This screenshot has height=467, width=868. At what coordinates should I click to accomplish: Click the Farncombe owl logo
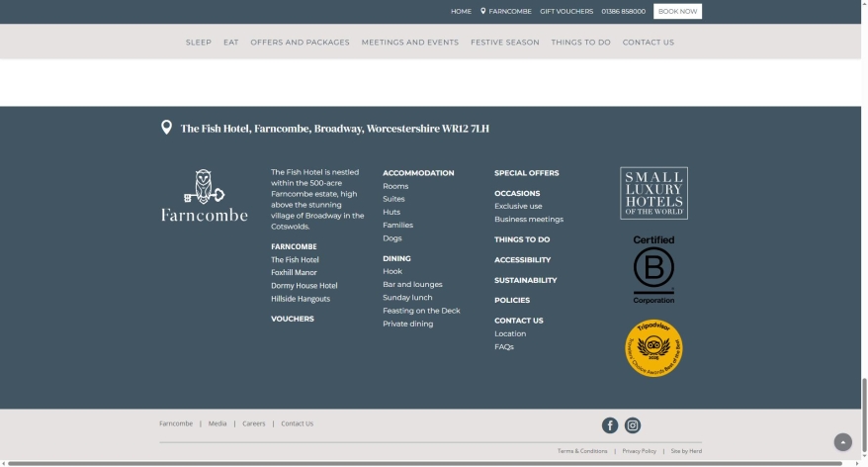(x=205, y=196)
